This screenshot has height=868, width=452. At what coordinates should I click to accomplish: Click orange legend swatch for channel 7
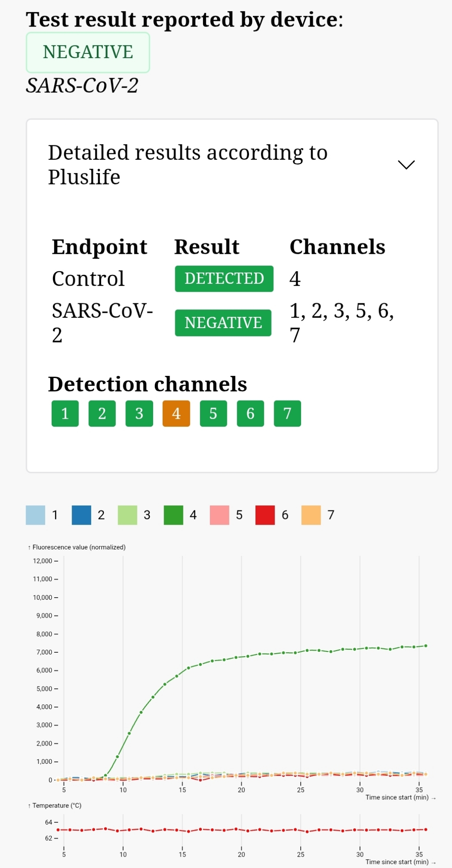311,515
